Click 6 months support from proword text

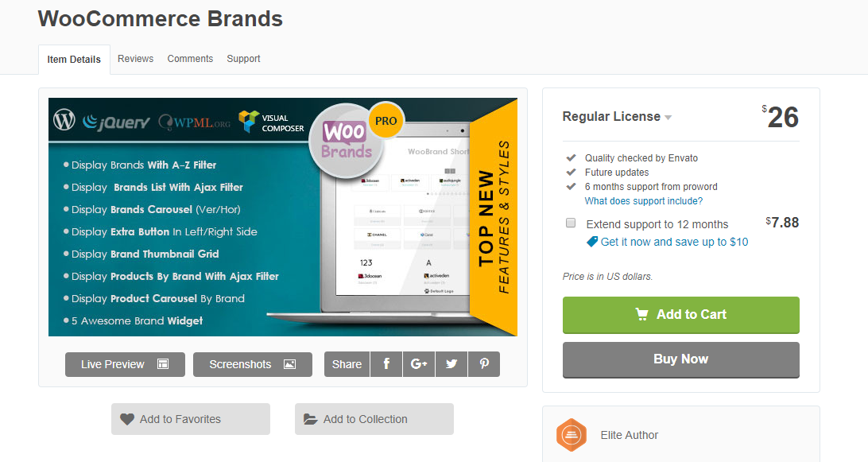(651, 187)
